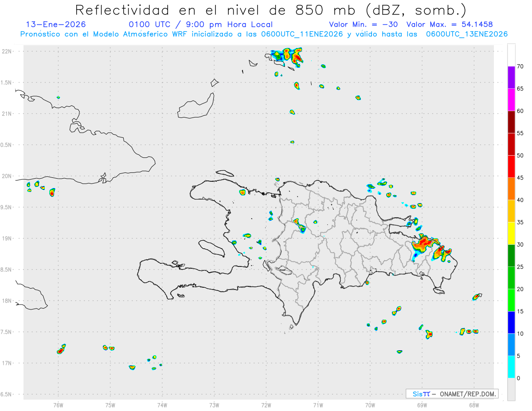This screenshot has height=411, width=532.
Task: Pick the yellow 30–35 dBZ colorbar segment
Action: [x=511, y=234]
